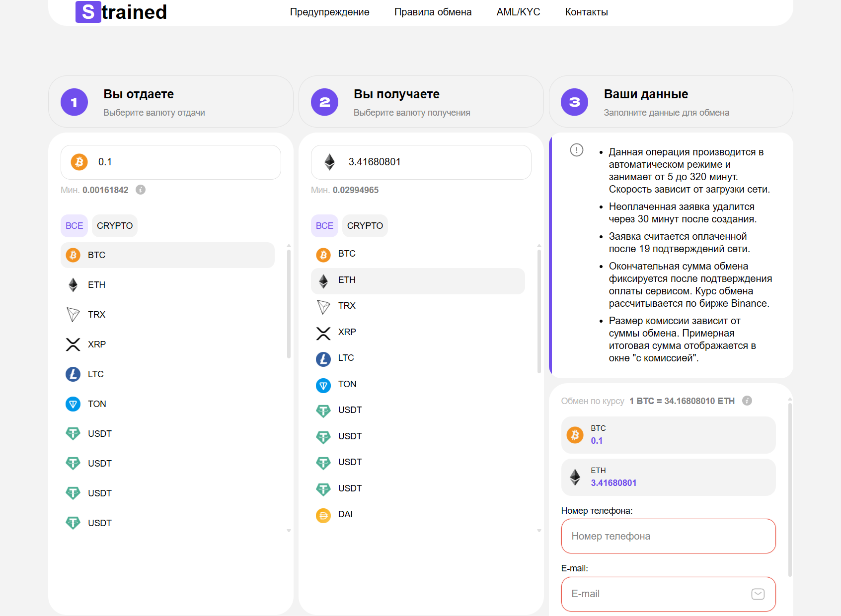Toggle the ВСЕ filter in the send panel

(x=74, y=225)
